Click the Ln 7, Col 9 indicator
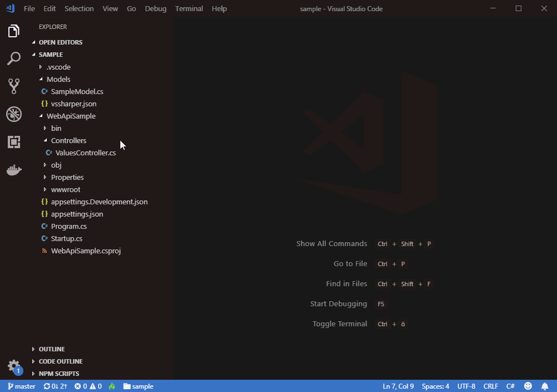Screen dimensions: 557x392 [x=398, y=386]
